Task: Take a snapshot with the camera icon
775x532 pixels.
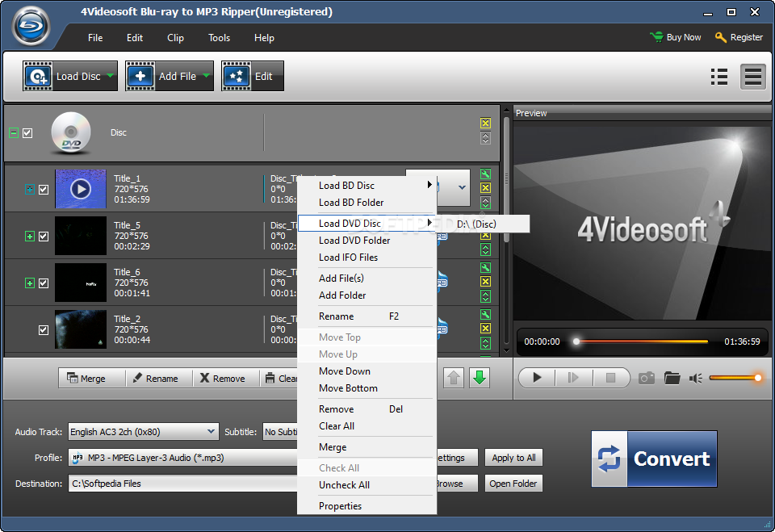Action: (x=647, y=379)
